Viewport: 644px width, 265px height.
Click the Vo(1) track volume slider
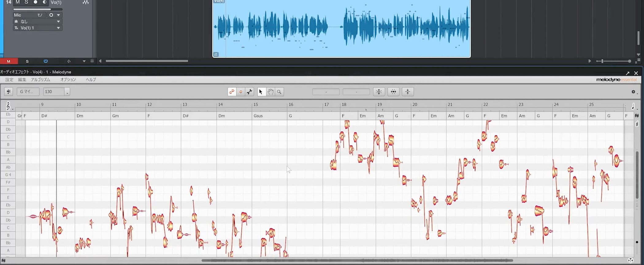(37, 9)
